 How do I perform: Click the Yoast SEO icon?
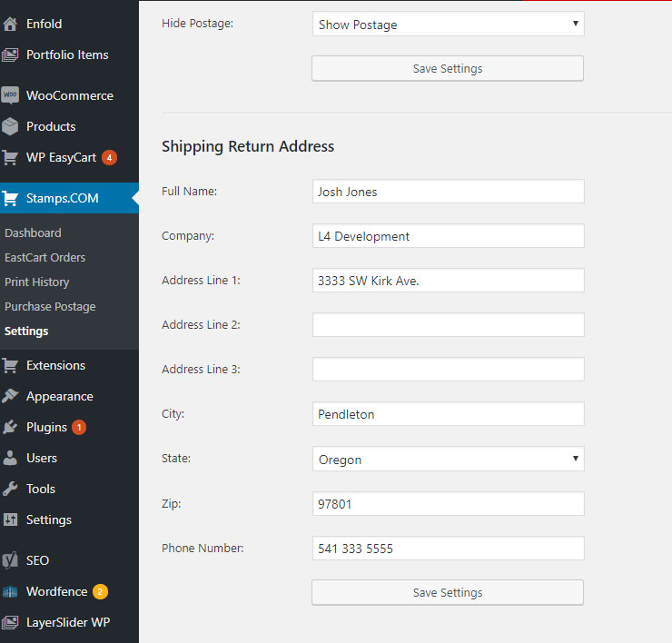click(x=10, y=560)
